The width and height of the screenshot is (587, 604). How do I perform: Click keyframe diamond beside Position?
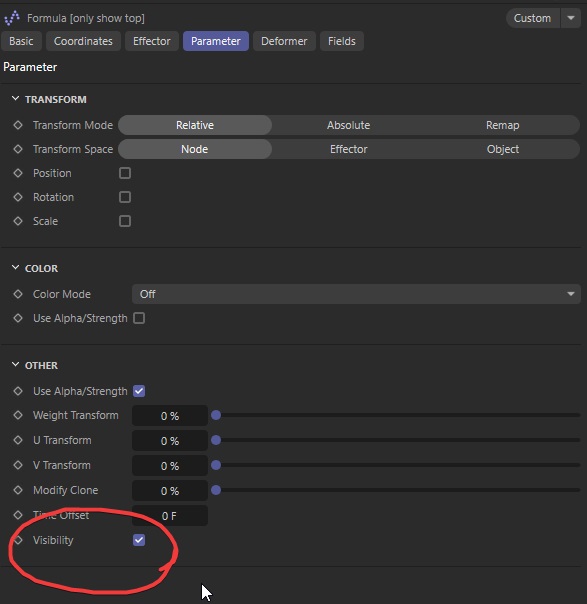(18, 173)
